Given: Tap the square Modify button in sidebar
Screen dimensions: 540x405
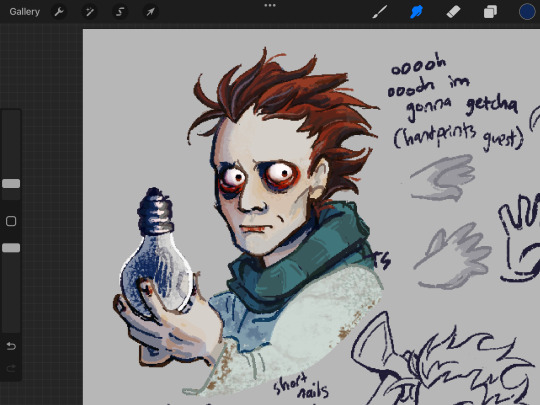Looking at the screenshot, I should coord(11,221).
